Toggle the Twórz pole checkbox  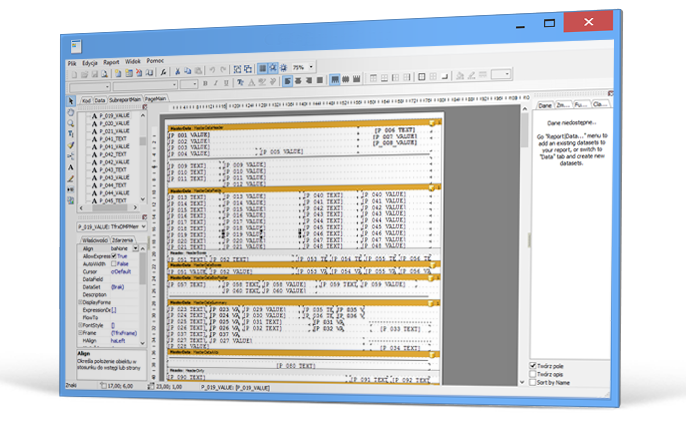click(x=533, y=366)
